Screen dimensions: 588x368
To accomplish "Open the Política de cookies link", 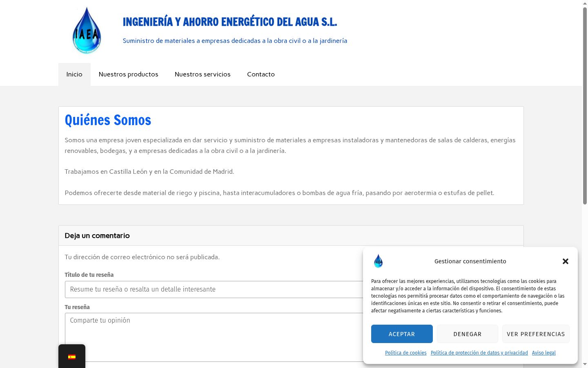I will [406, 353].
